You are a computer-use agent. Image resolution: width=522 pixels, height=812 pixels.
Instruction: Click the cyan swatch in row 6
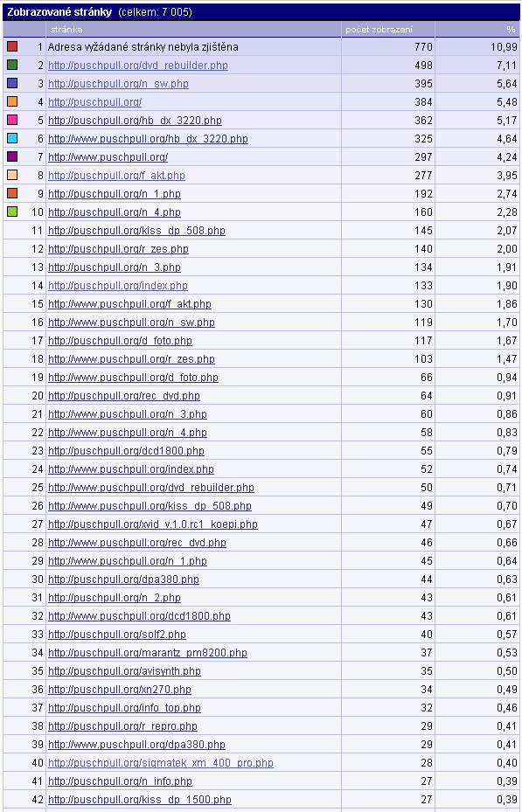pyautogui.click(x=12, y=138)
